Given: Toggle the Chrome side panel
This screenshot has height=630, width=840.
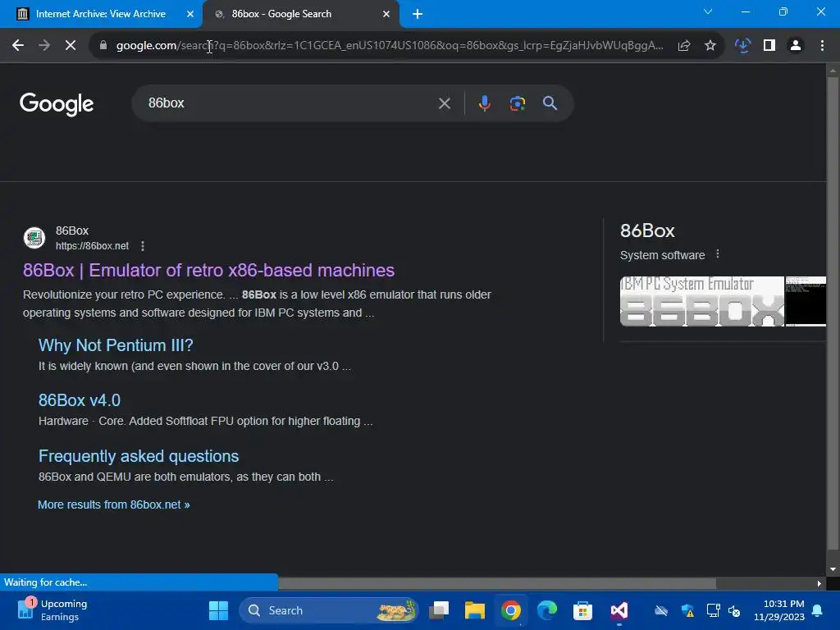Looking at the screenshot, I should click(769, 46).
